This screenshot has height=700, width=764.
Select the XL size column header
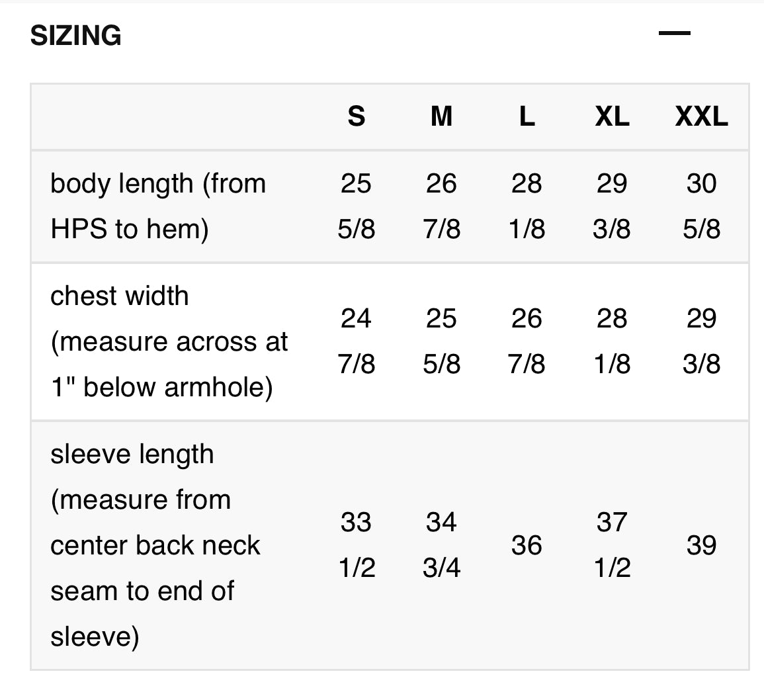(x=612, y=117)
